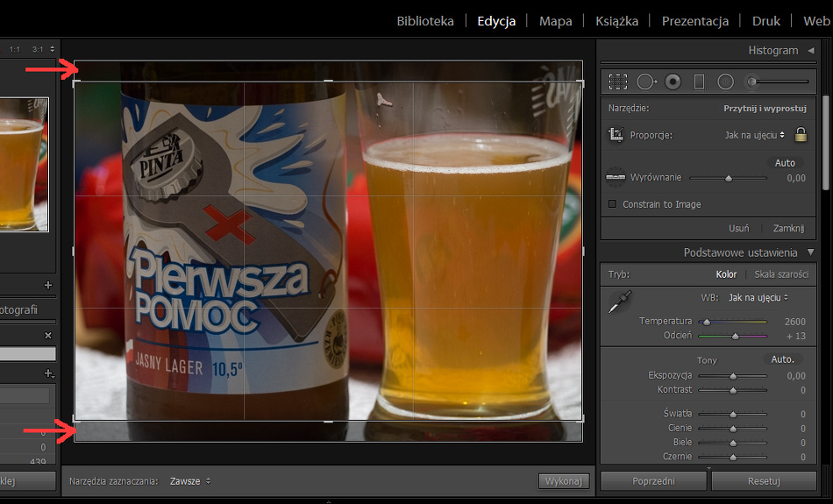Select the Crop Overlay tool icon
This screenshot has width=833, height=504.
point(618,82)
